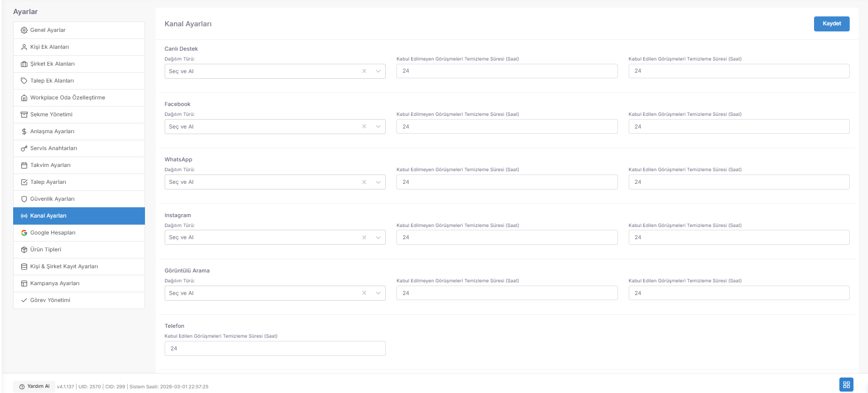Open Görev Yönetimi page
This screenshot has height=393, width=868.
pos(79,300)
